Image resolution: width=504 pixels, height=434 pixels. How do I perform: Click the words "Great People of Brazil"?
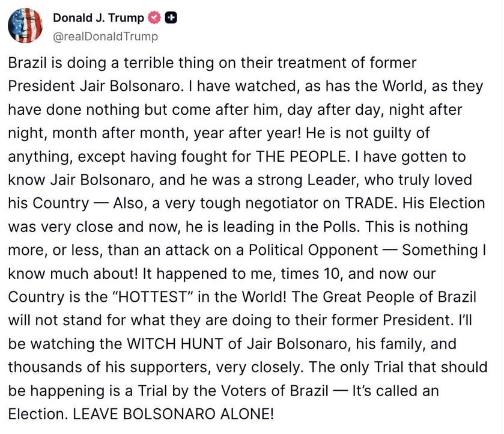click(399, 297)
